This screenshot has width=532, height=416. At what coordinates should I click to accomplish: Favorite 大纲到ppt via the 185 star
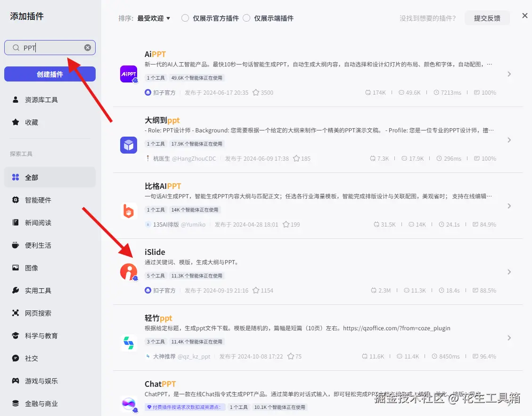pos(296,158)
